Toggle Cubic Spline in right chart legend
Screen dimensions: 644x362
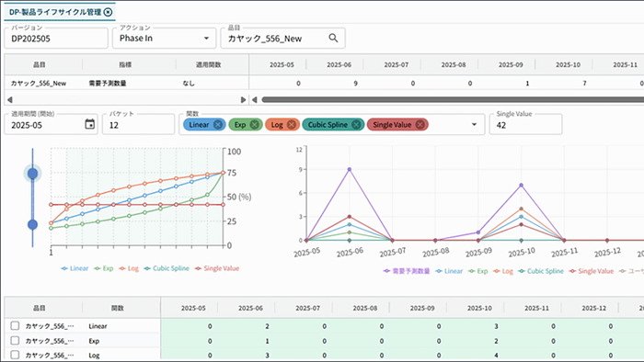coord(541,271)
